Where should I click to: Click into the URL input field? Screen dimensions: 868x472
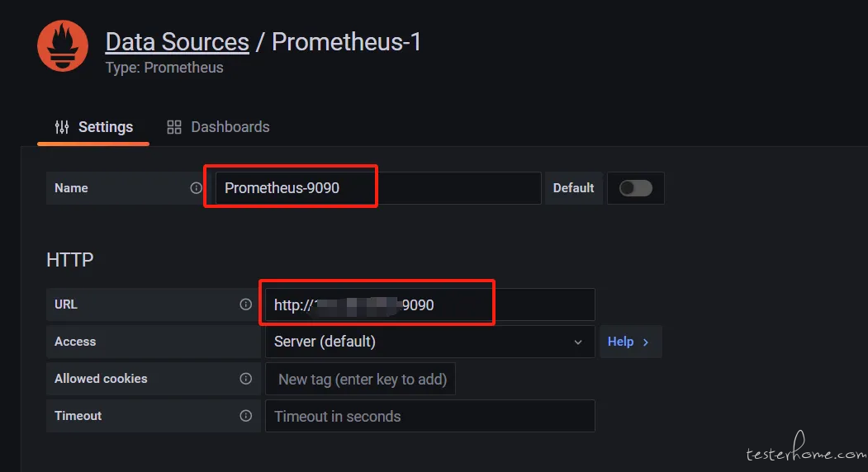coord(430,304)
